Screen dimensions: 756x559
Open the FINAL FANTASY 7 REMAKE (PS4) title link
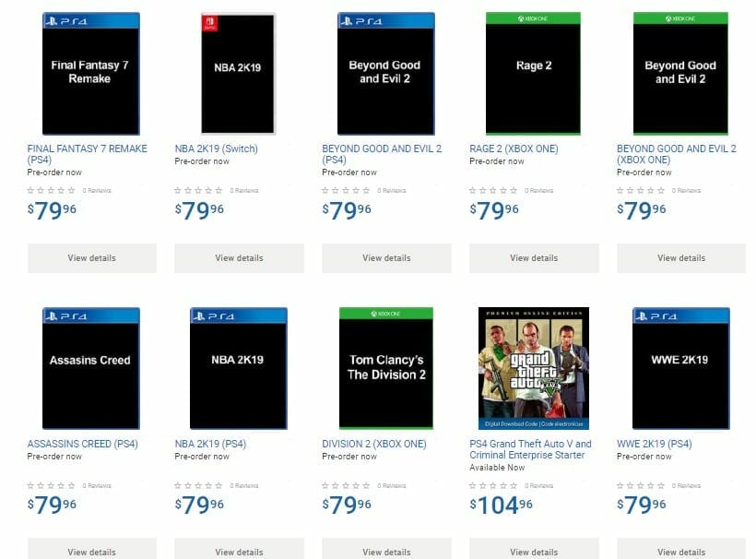pyautogui.click(x=87, y=149)
